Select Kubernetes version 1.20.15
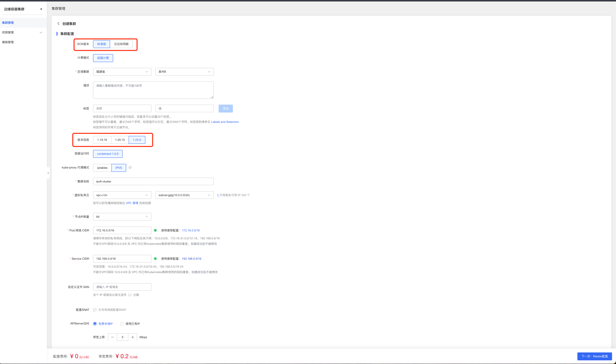 120,140
